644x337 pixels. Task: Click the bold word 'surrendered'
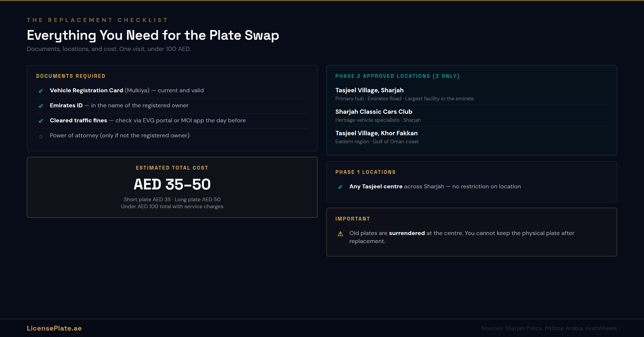(x=407, y=233)
